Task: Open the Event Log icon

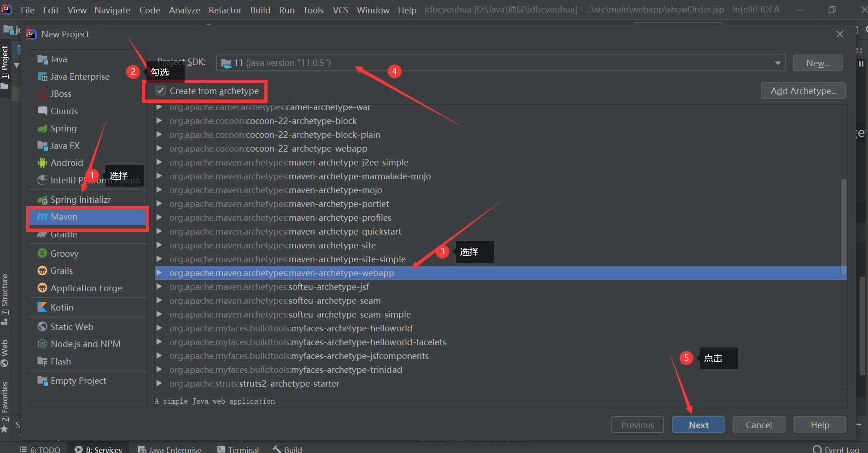Action: 817,450
